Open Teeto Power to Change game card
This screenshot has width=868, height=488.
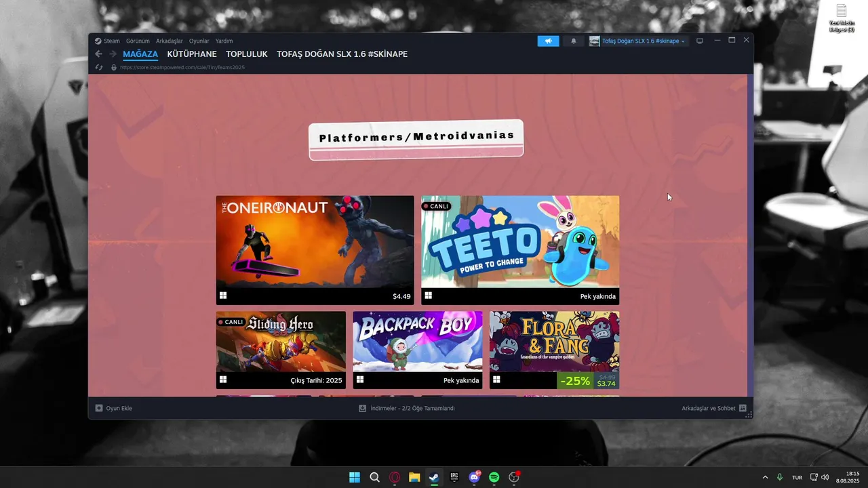[520, 250]
